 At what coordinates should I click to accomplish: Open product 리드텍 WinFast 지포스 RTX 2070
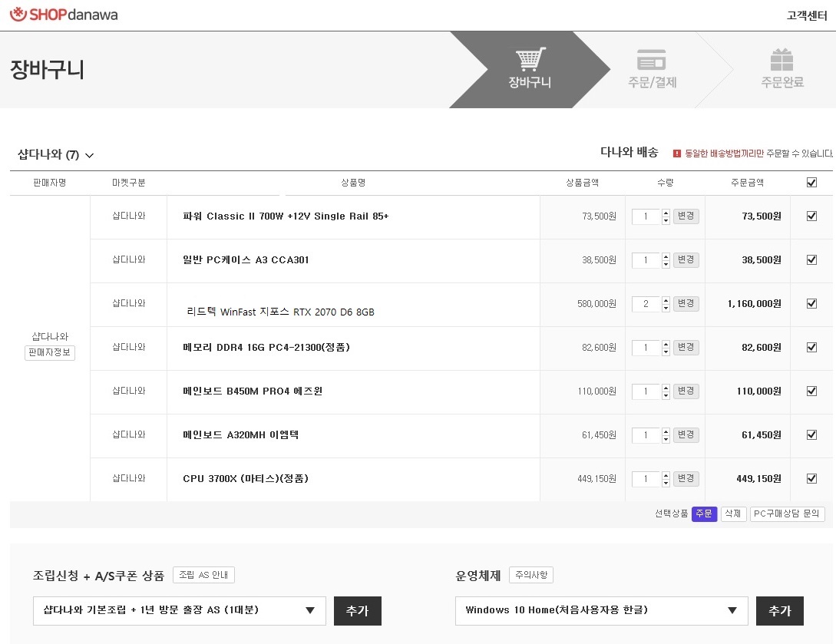[x=280, y=312]
